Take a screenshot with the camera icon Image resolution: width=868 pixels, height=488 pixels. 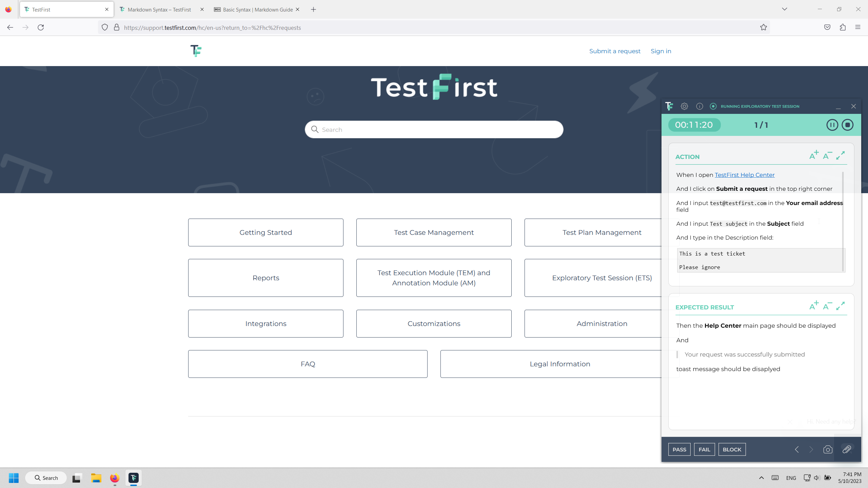828,449
